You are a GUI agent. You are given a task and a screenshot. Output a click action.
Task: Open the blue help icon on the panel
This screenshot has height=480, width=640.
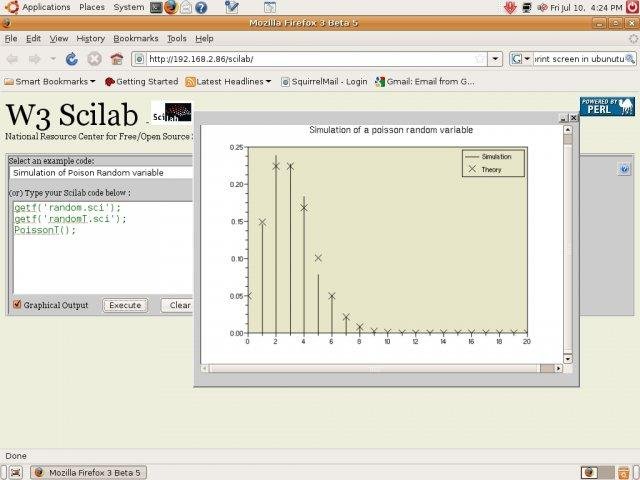pyautogui.click(x=201, y=7)
